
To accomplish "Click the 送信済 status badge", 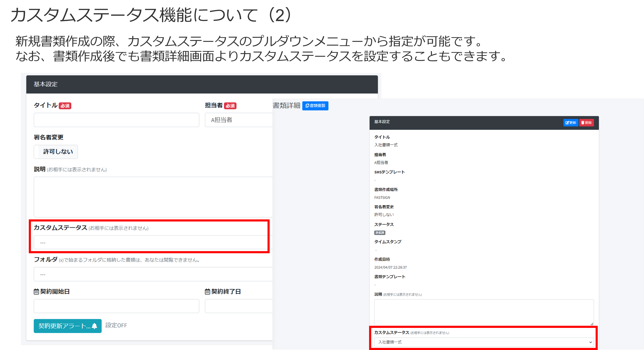I will (x=379, y=233).
